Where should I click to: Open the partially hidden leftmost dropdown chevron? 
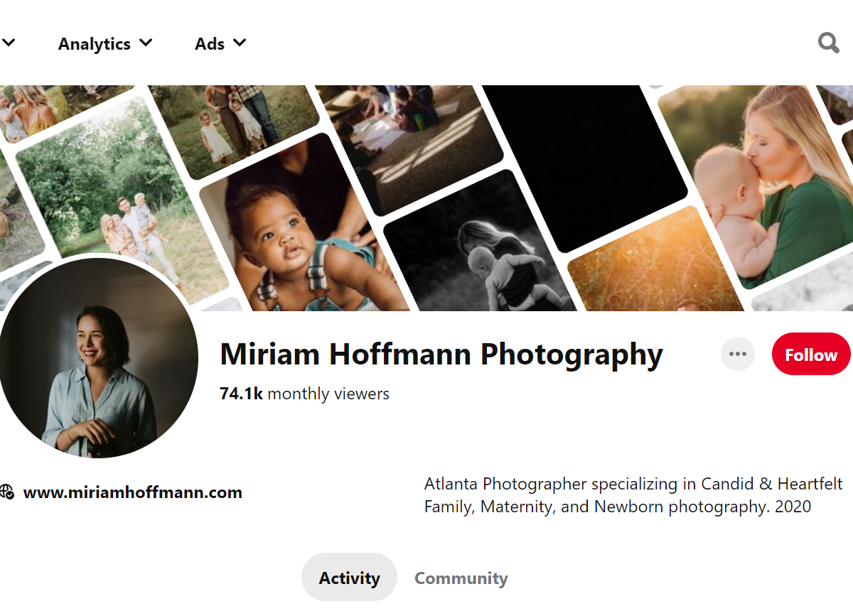click(x=9, y=43)
